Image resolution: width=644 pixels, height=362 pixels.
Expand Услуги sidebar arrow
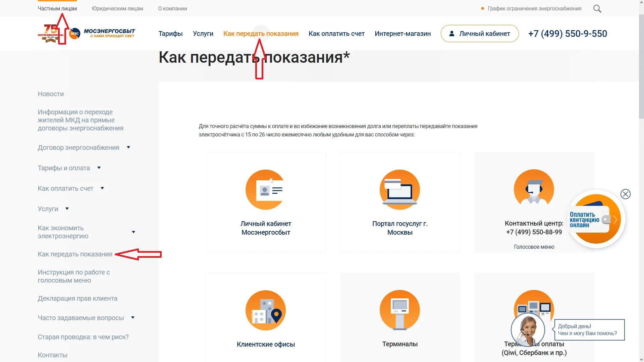[67, 209]
